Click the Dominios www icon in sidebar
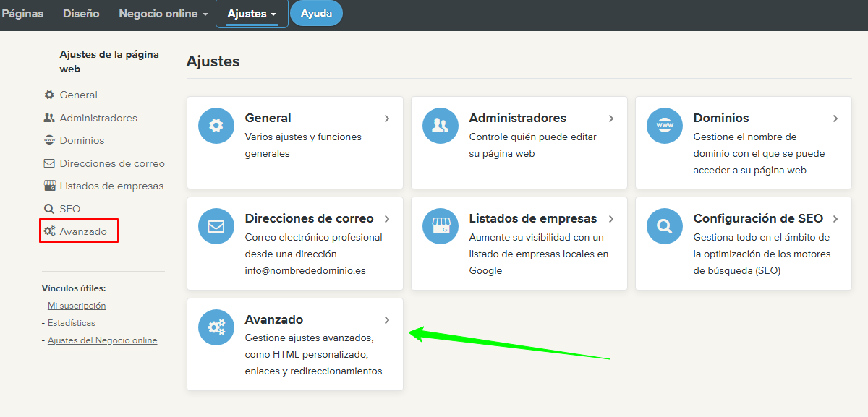868x417 pixels. (49, 140)
